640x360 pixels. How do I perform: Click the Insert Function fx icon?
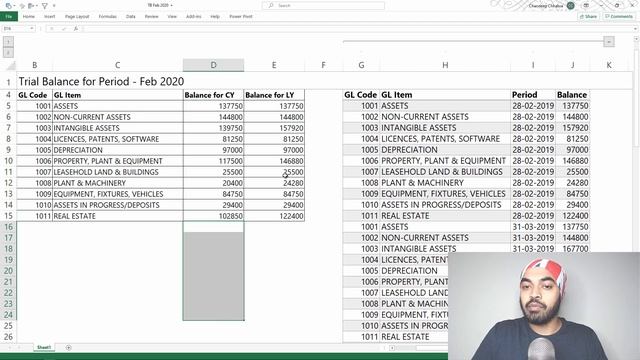(x=76, y=29)
